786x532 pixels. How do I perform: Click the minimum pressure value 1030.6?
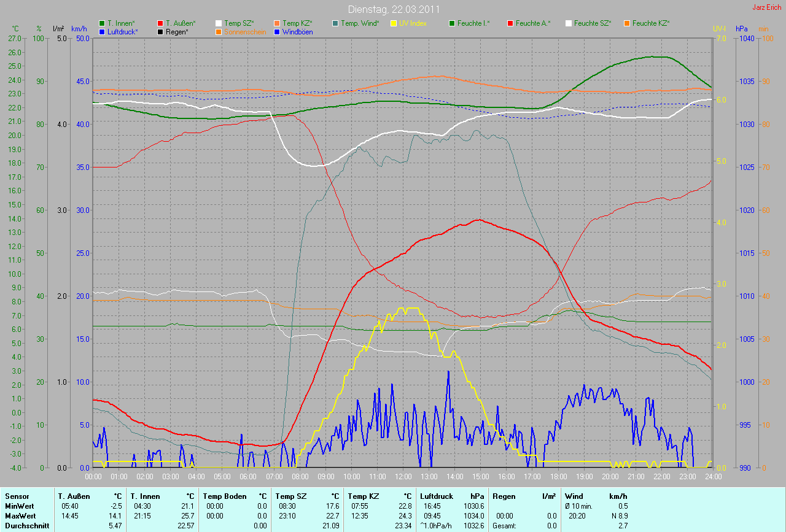coord(473,506)
